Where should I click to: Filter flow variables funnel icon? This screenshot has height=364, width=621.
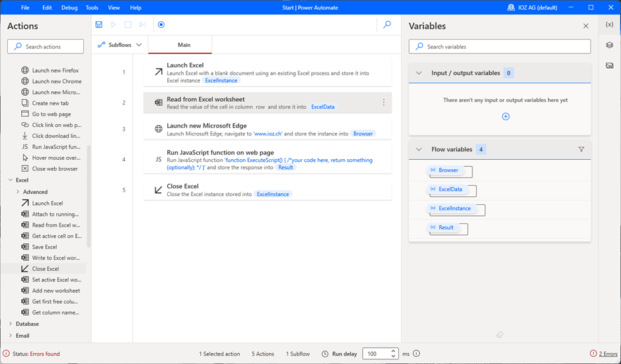581,149
